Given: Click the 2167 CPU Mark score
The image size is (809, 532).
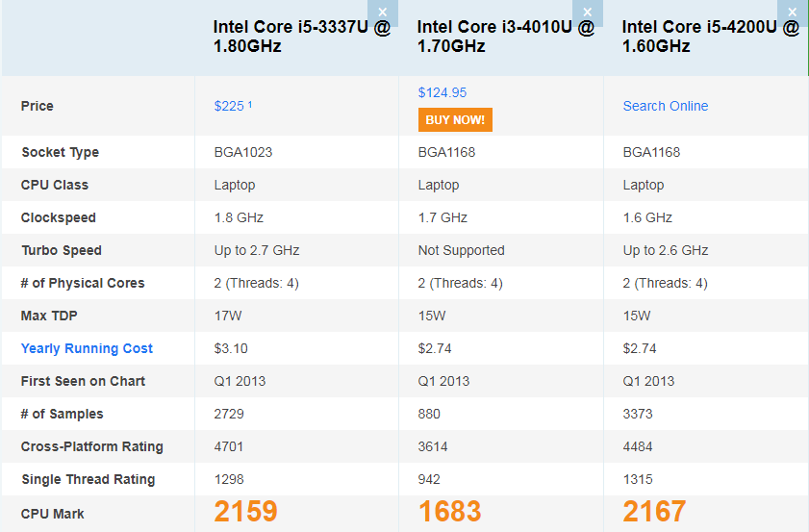Looking at the screenshot, I should pyautogui.click(x=655, y=512).
